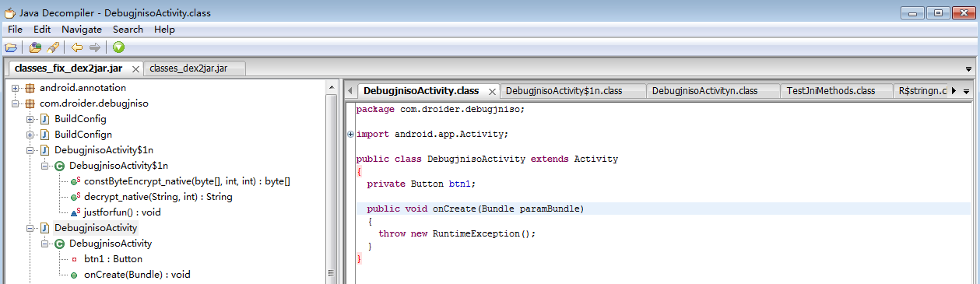The image size is (980, 284).
Task: Switch to the classes_dex2jar.jar tab
Action: point(195,68)
